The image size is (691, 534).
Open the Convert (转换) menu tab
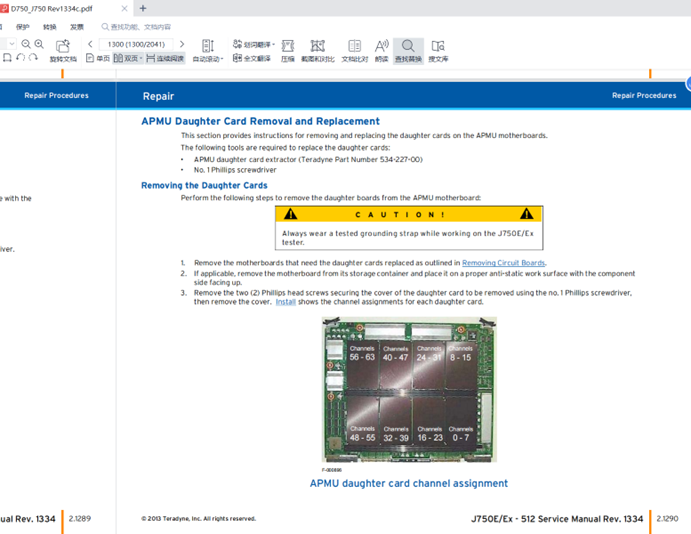coord(50,27)
